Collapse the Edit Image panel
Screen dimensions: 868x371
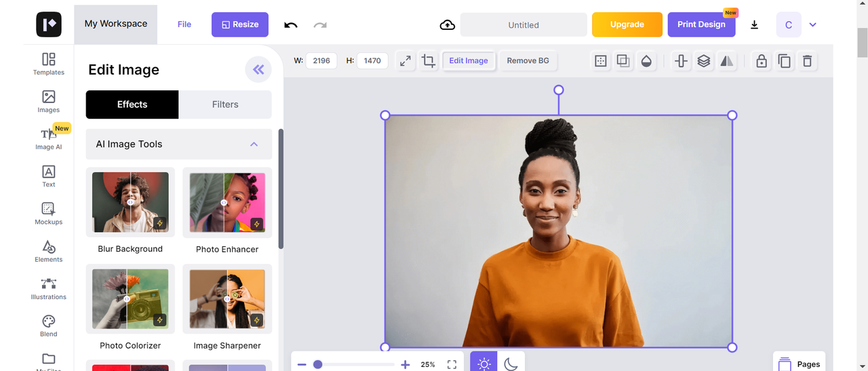click(258, 69)
